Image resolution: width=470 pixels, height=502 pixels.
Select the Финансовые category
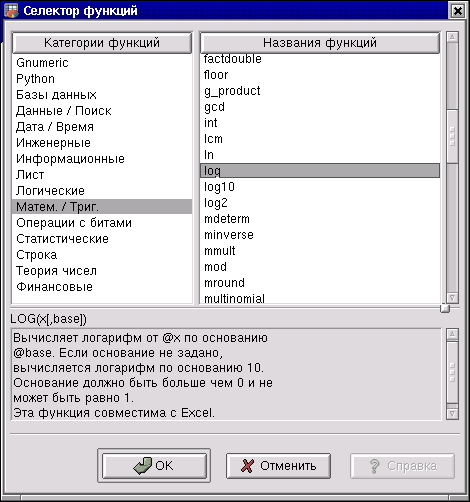[102, 287]
